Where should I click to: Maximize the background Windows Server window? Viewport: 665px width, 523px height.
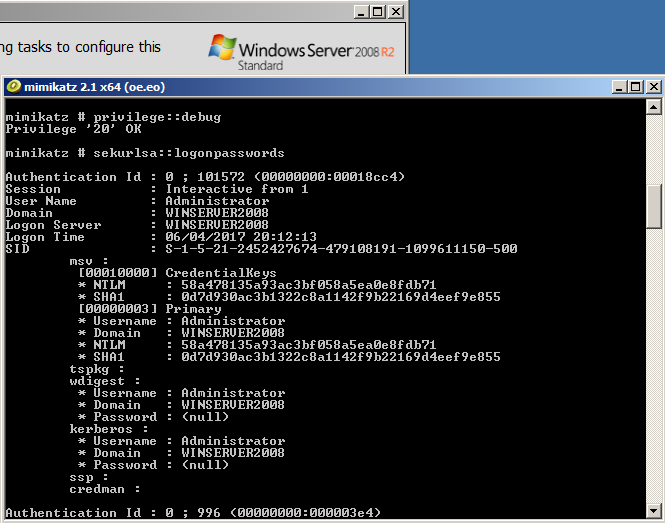[x=377, y=12]
